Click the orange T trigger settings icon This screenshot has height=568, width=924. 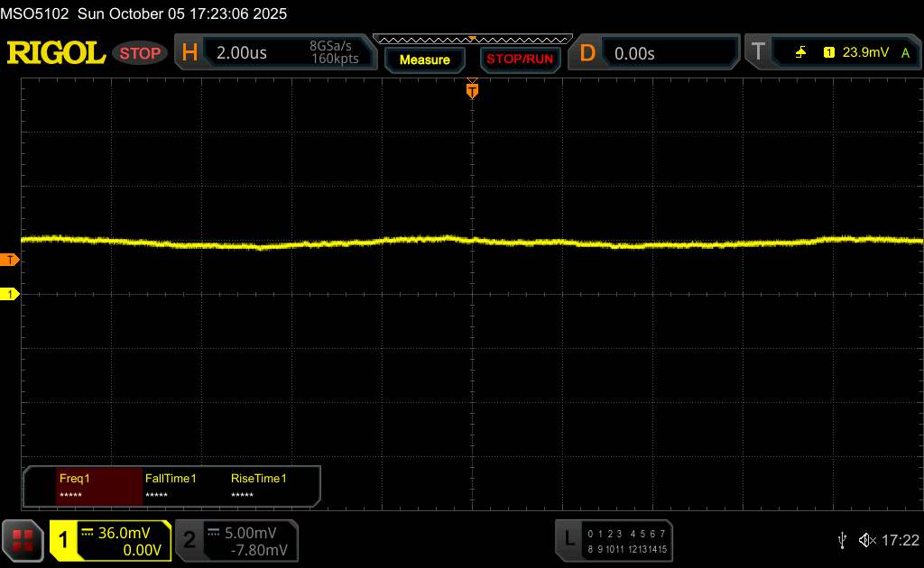(x=757, y=53)
